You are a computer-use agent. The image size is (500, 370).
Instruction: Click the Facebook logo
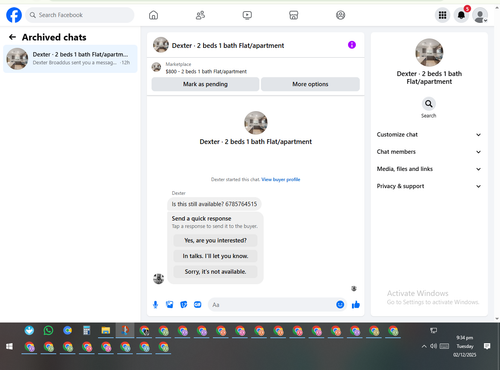click(14, 15)
